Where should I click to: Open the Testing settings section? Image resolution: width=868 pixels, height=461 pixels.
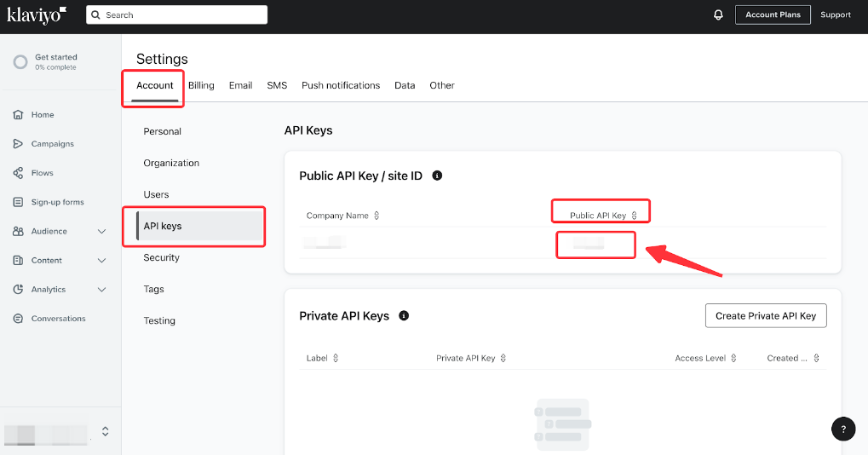[159, 320]
